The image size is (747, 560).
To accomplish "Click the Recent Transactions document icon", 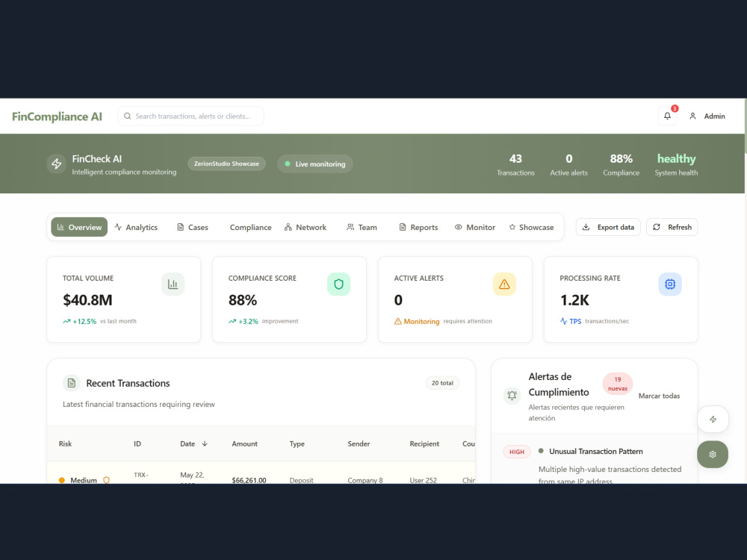I will tap(72, 383).
